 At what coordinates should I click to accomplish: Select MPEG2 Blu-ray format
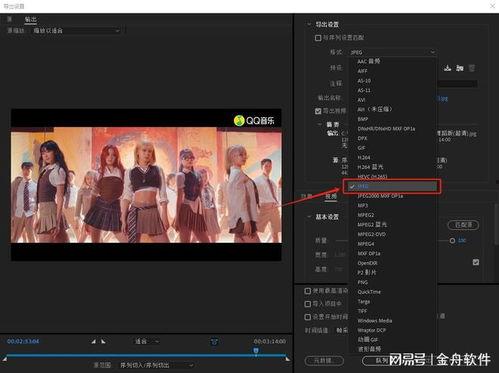click(x=372, y=225)
